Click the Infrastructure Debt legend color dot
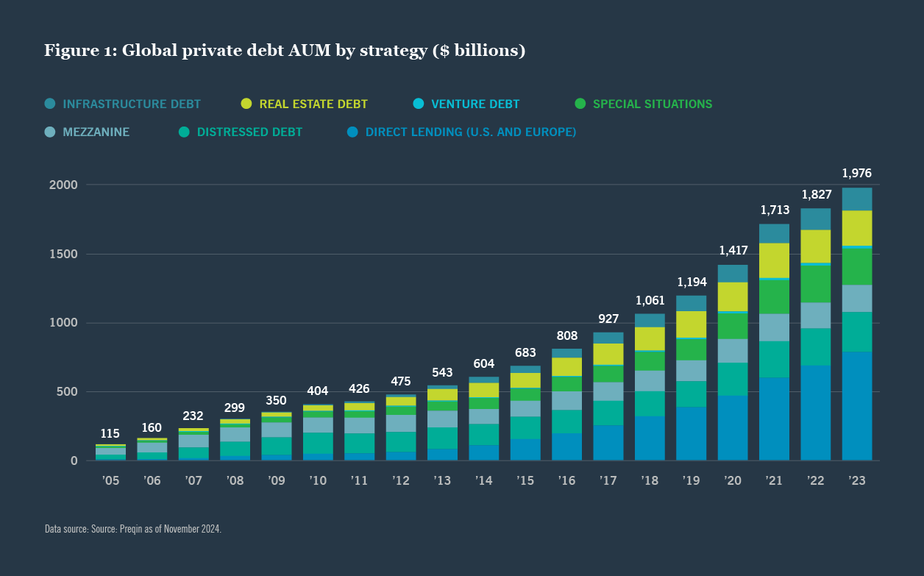 tap(50, 104)
